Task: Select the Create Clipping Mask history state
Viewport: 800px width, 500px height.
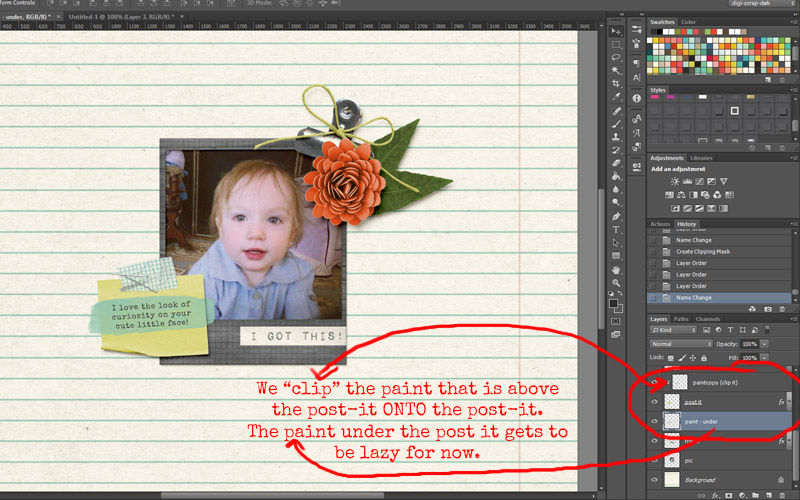Action: point(719,252)
